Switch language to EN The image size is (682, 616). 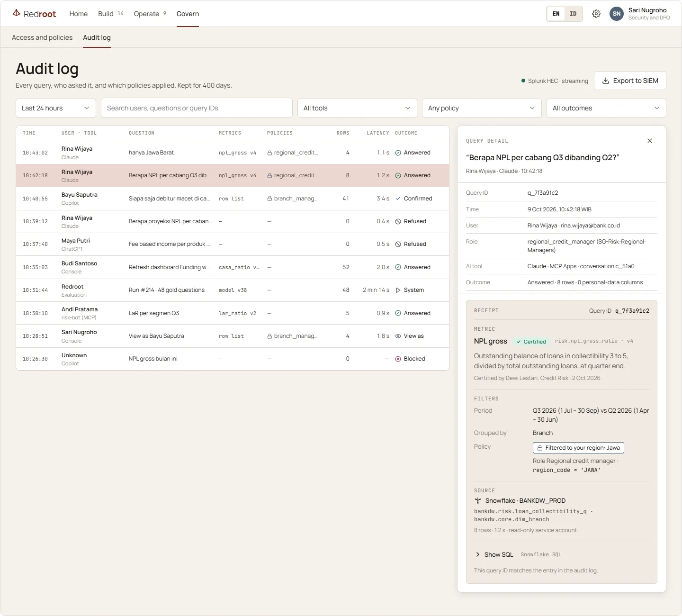tap(556, 14)
